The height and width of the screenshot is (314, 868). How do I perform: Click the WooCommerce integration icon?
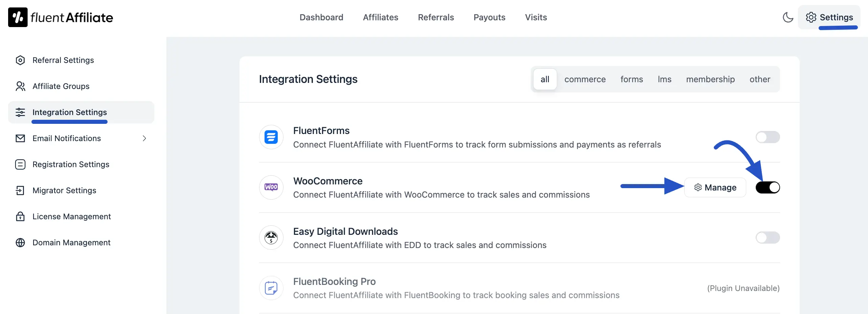tap(271, 187)
